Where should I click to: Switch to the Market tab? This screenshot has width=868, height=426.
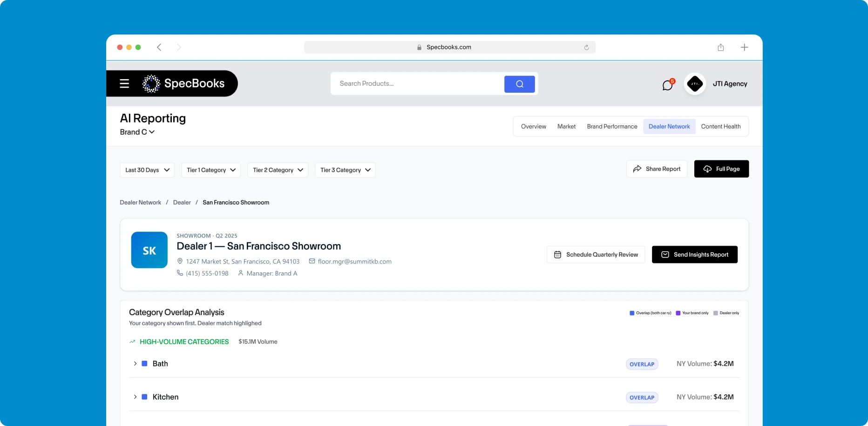point(567,127)
